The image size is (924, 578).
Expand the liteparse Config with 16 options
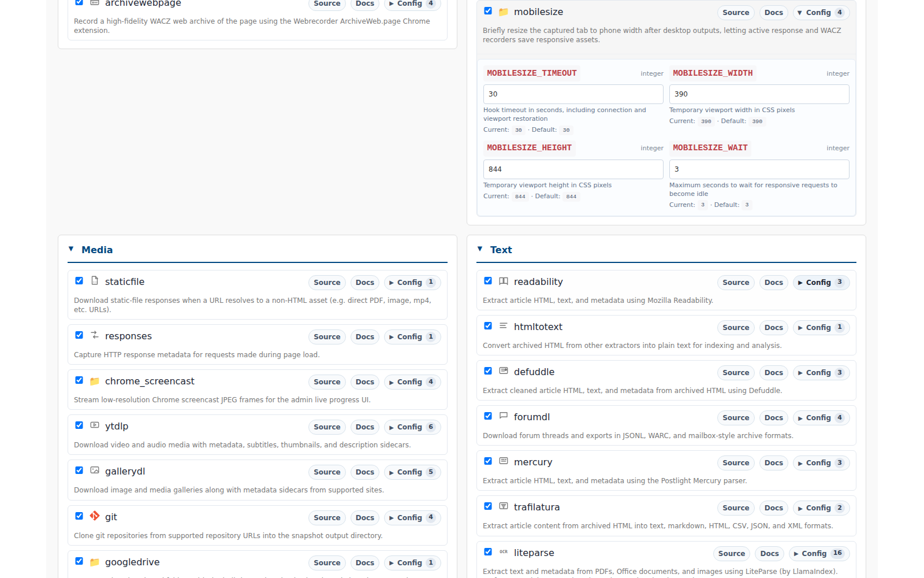(818, 554)
